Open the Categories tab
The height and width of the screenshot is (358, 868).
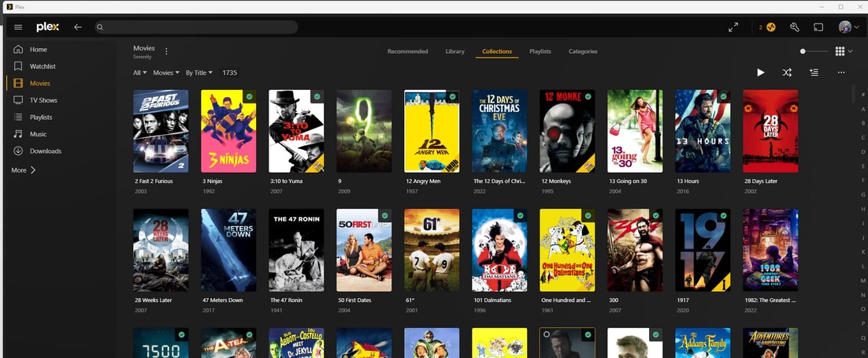[583, 51]
